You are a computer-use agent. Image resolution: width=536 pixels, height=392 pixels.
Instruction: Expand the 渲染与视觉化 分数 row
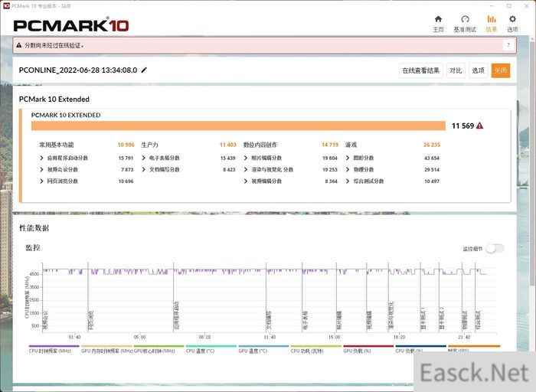coord(246,169)
